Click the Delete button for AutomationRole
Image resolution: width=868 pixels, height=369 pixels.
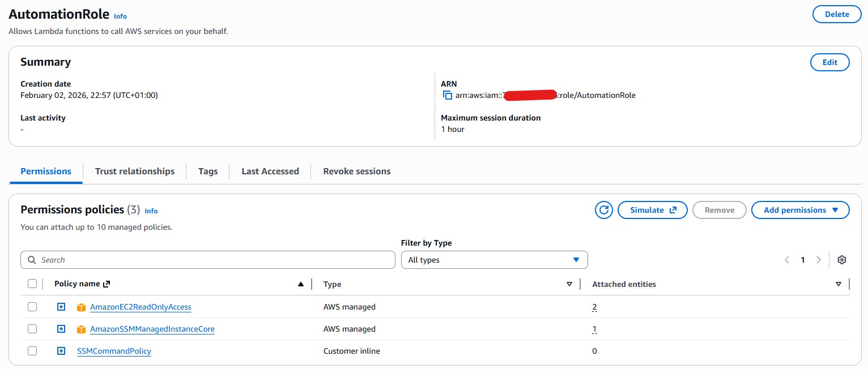(x=837, y=14)
